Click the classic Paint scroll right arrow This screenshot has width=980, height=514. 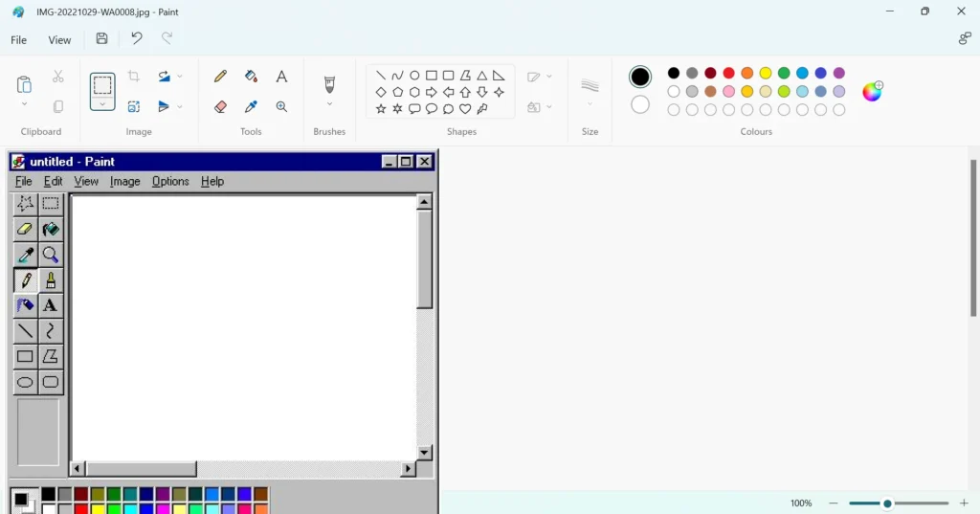408,468
